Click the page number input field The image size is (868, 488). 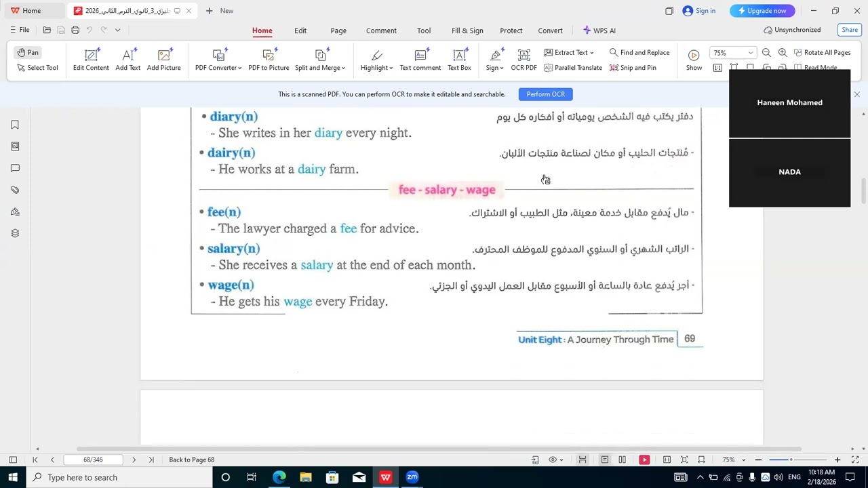pyautogui.click(x=93, y=460)
